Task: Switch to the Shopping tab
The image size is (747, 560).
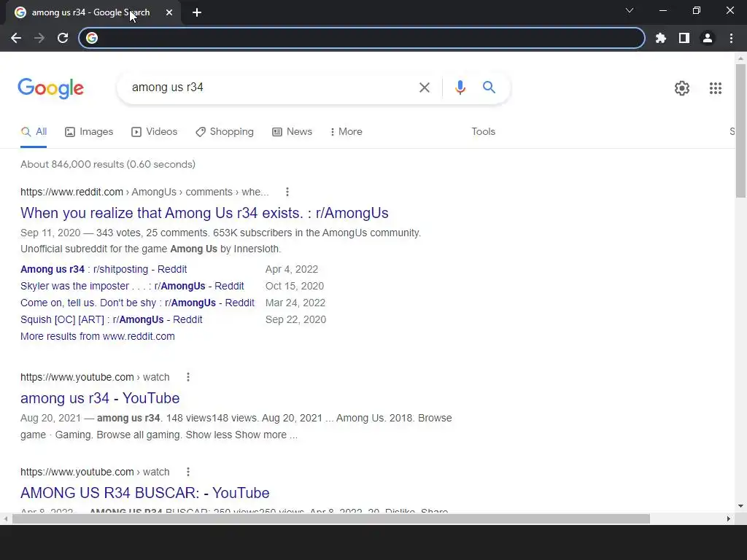Action: coord(225,132)
